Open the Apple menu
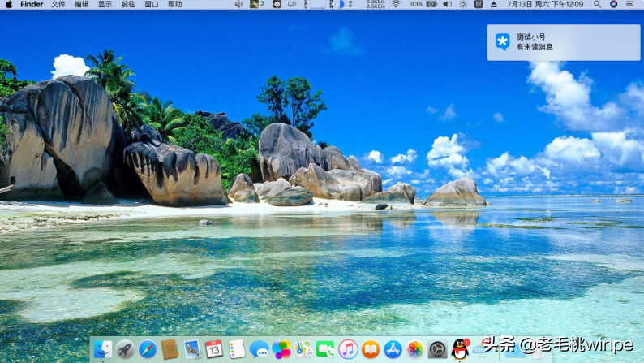644x363 pixels. click(x=9, y=5)
